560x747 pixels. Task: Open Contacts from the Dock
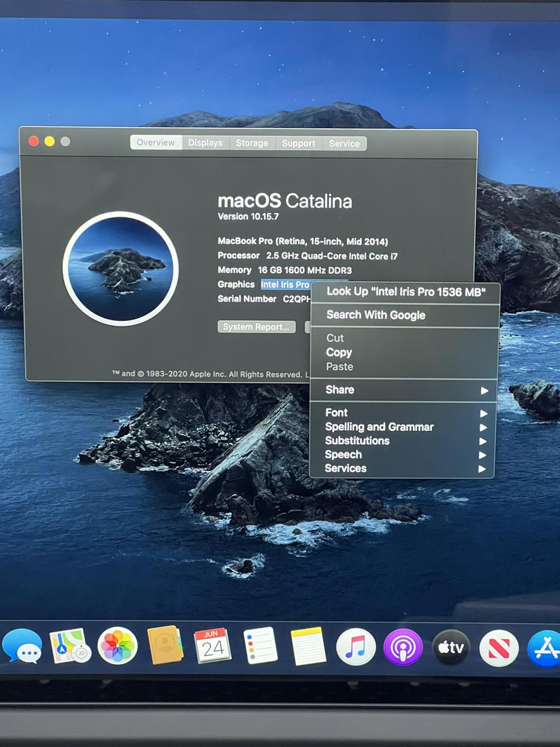pos(165,645)
